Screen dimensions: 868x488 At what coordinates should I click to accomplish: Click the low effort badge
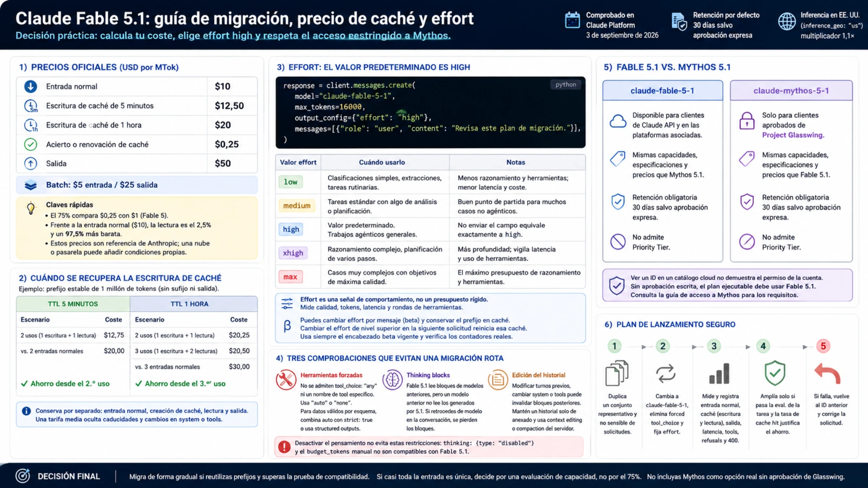[x=291, y=182]
